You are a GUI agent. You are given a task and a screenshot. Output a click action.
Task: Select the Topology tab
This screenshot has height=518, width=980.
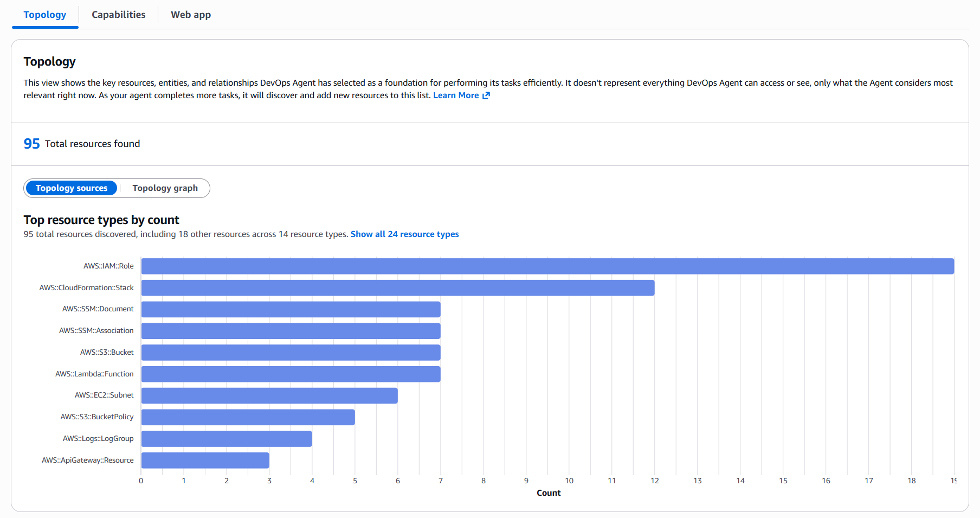(45, 15)
